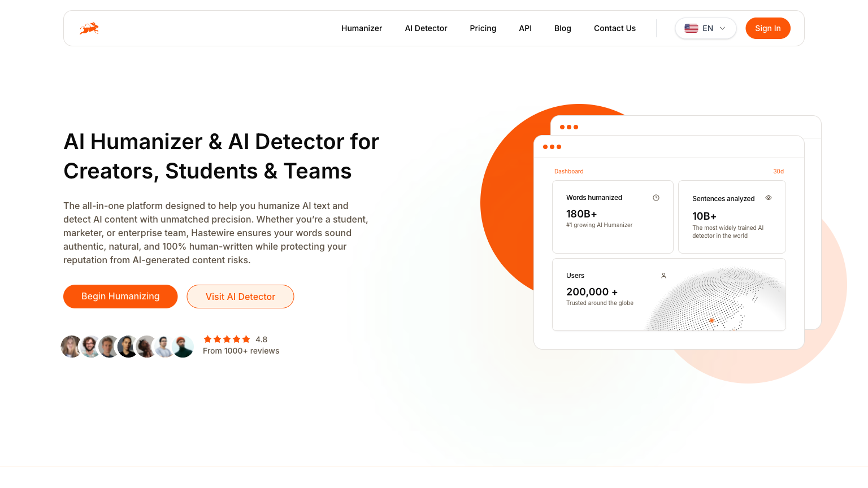868x488 pixels.
Task: Select Contact Us in the navbar
Action: [x=615, y=28]
